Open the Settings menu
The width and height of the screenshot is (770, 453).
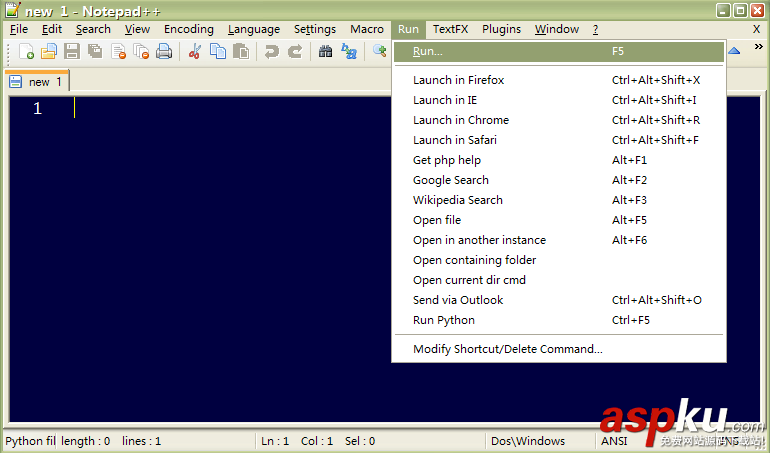tap(315, 29)
